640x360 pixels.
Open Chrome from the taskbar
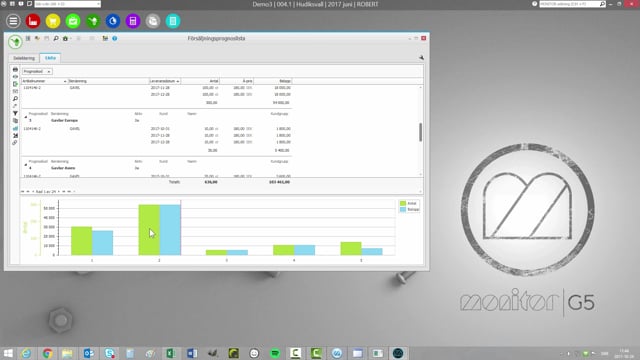click(x=47, y=353)
